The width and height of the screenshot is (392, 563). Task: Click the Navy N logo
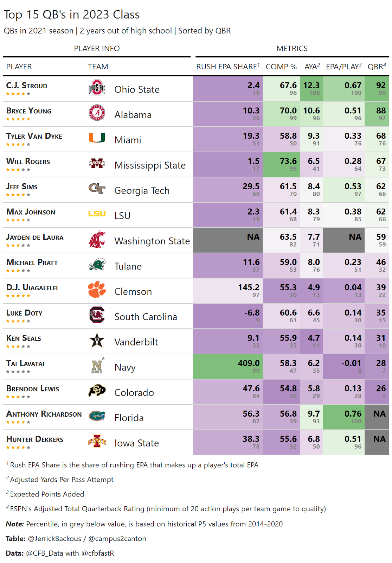point(97,366)
